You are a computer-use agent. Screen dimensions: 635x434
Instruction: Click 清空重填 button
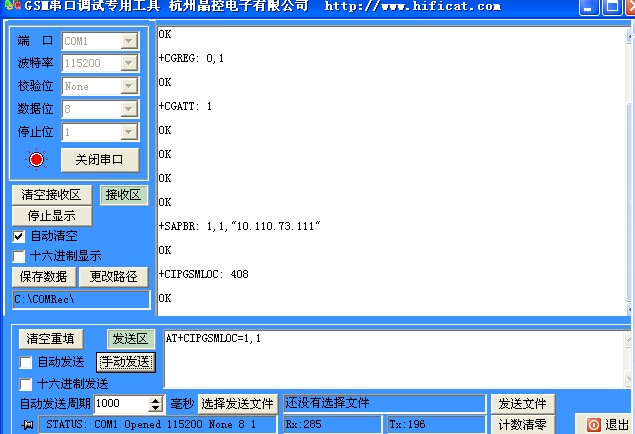pos(51,338)
